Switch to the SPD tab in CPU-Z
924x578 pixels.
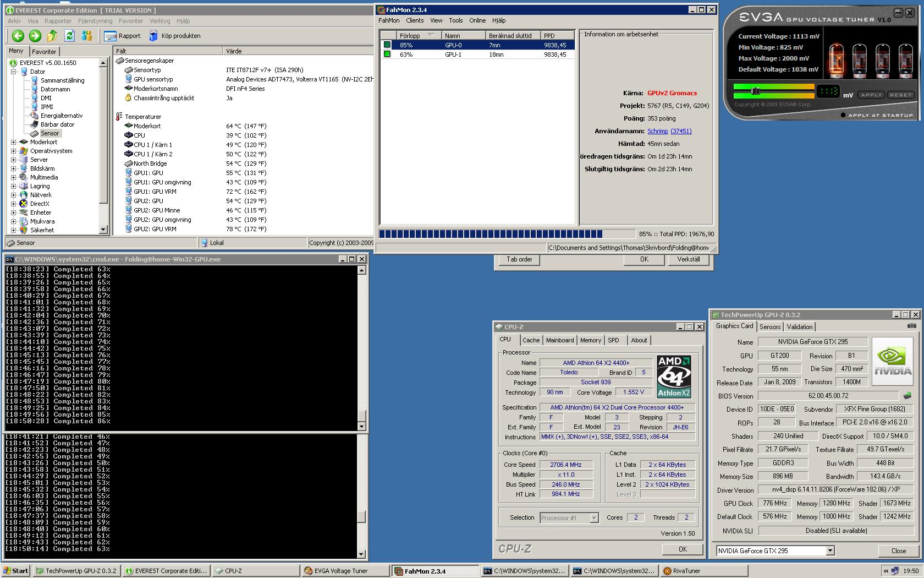(613, 340)
